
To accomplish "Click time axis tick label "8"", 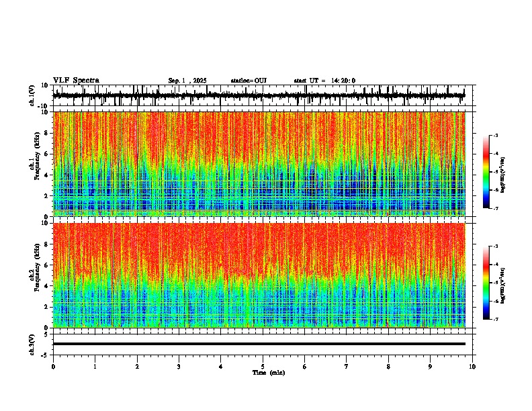I will tap(388, 367).
